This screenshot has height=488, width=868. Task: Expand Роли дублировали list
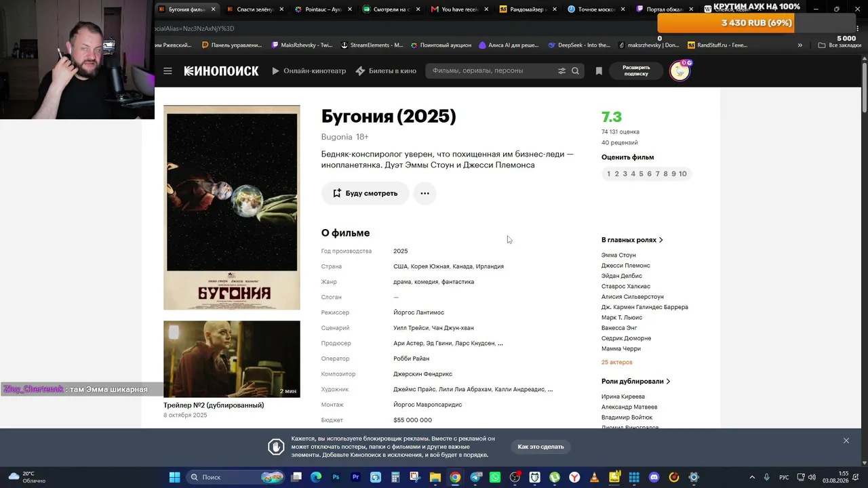pos(635,382)
